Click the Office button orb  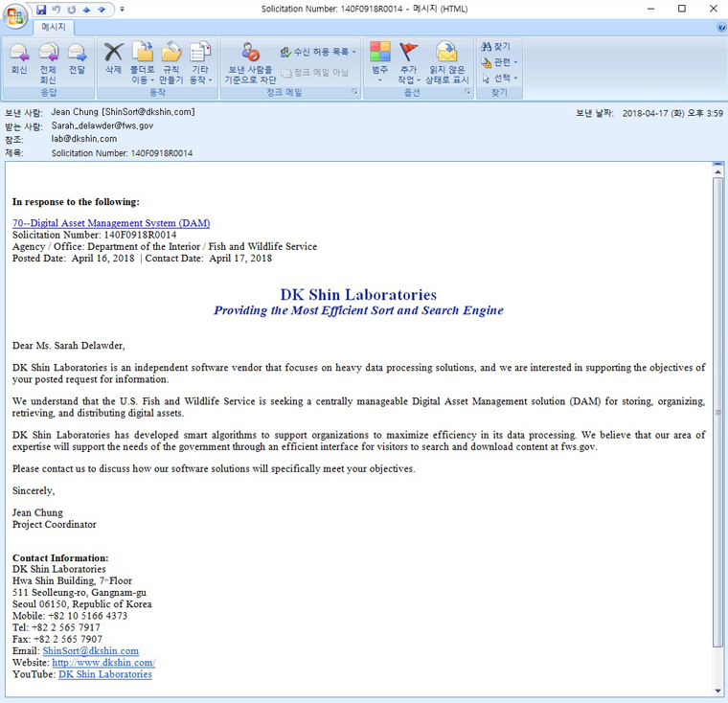pos(16,16)
